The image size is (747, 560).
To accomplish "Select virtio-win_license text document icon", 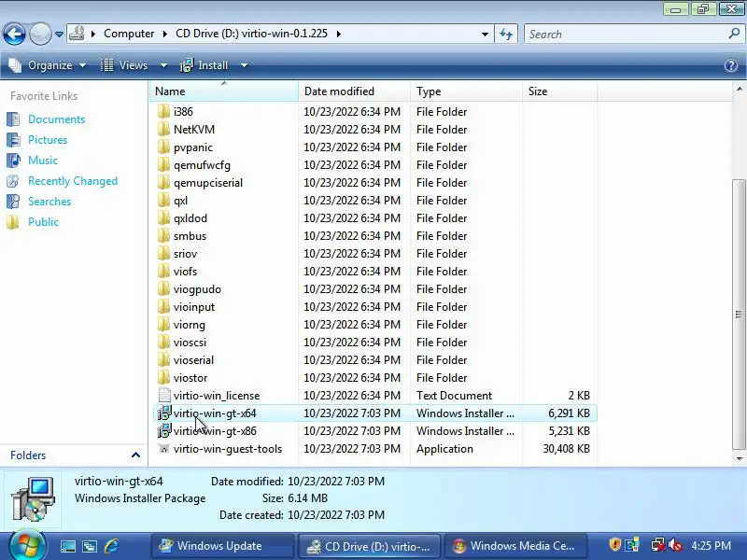I will pyautogui.click(x=164, y=395).
